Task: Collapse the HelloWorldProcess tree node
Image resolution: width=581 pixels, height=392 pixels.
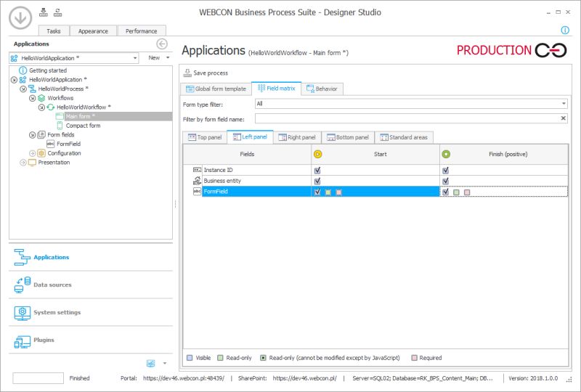Action: [23, 89]
